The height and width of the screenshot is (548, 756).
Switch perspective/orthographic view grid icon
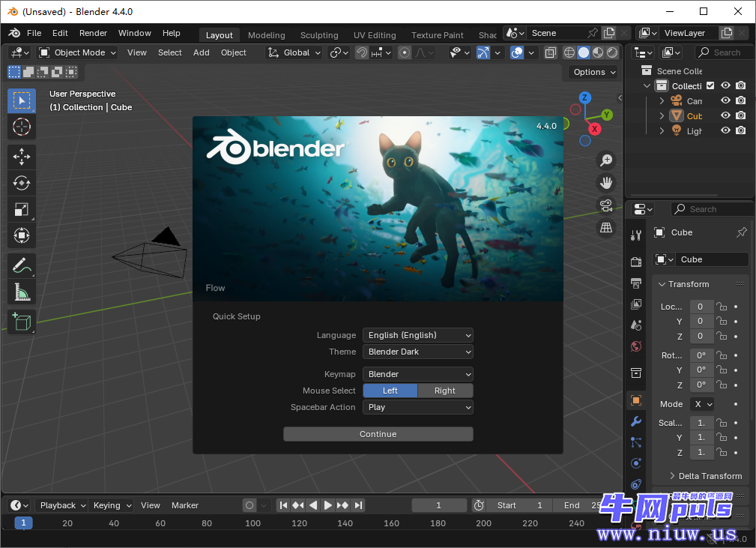click(x=606, y=228)
